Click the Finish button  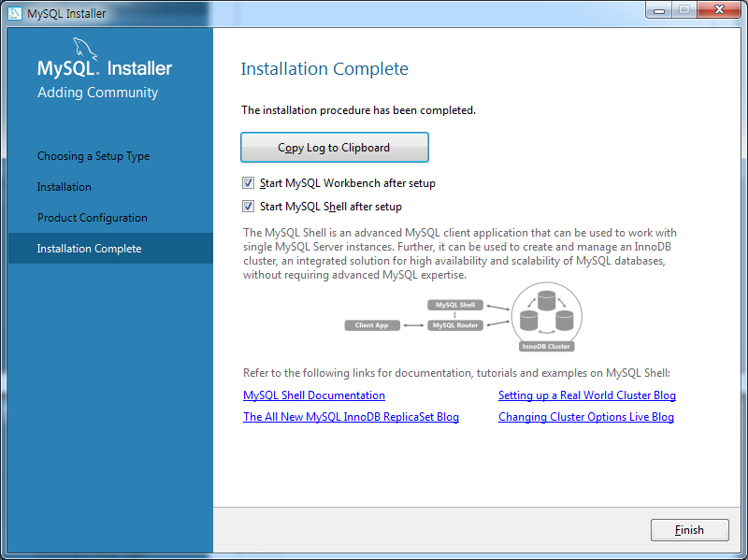click(689, 530)
